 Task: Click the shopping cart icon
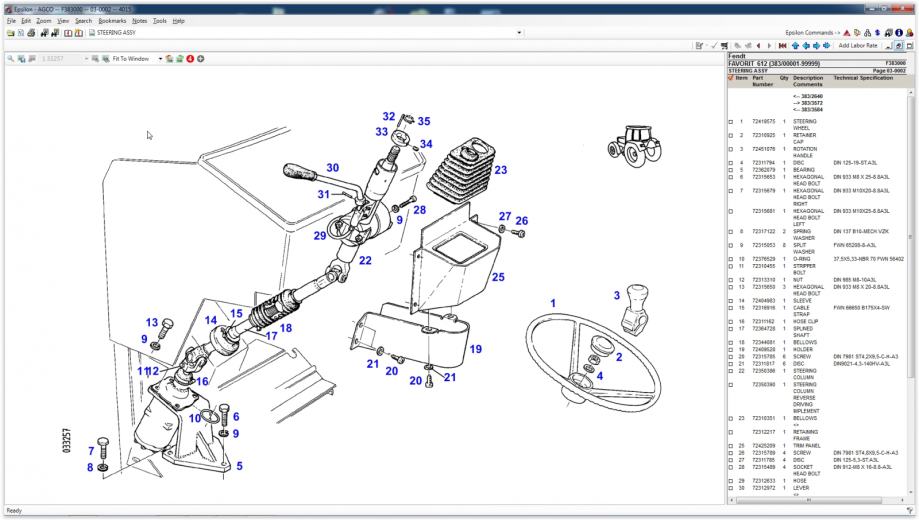pos(724,46)
